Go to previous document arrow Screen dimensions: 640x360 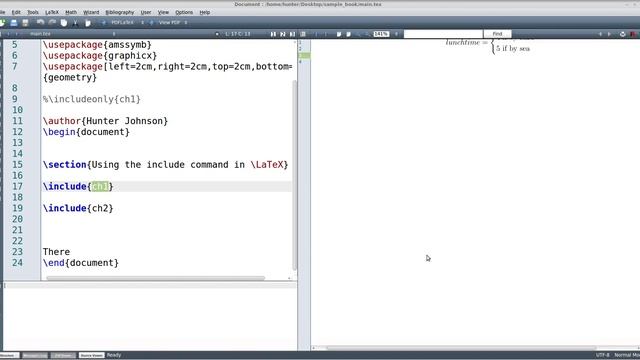click(8, 34)
